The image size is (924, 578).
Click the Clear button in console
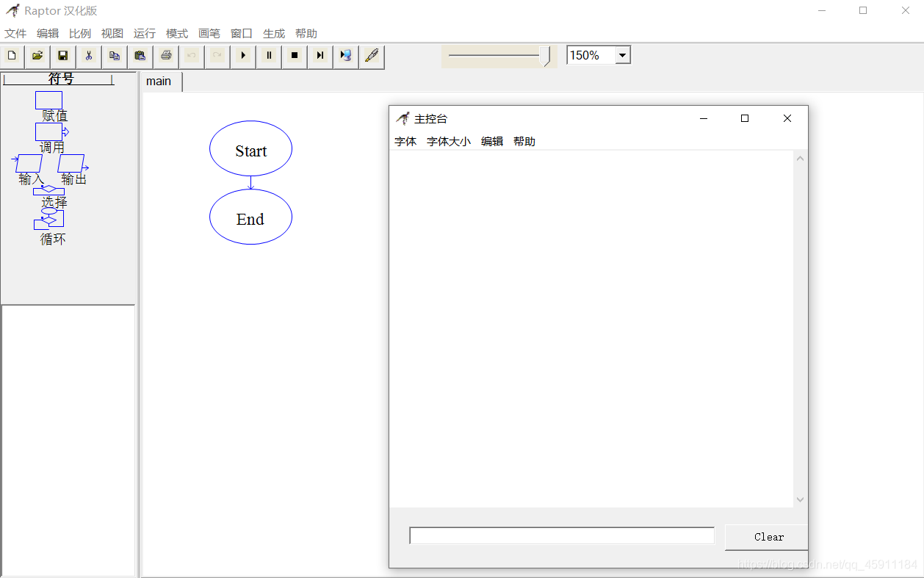(766, 537)
